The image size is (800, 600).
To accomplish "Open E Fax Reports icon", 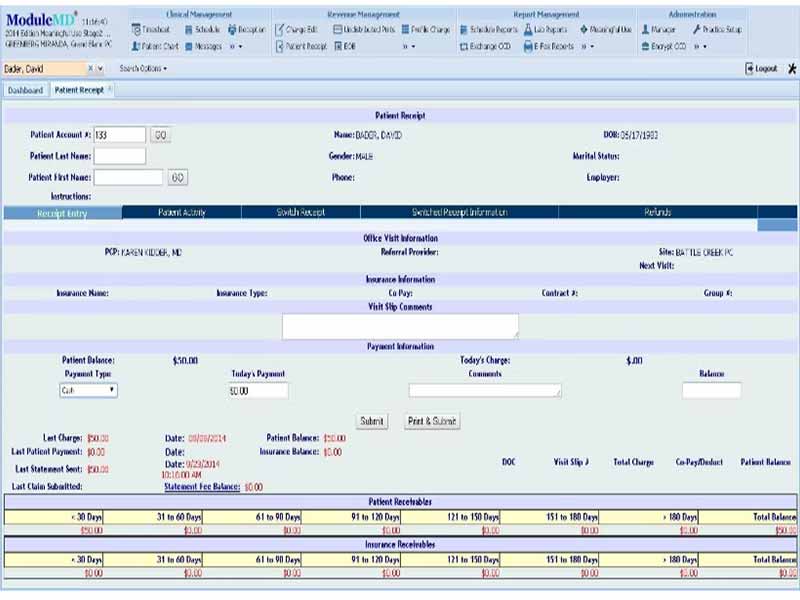I will (x=529, y=46).
